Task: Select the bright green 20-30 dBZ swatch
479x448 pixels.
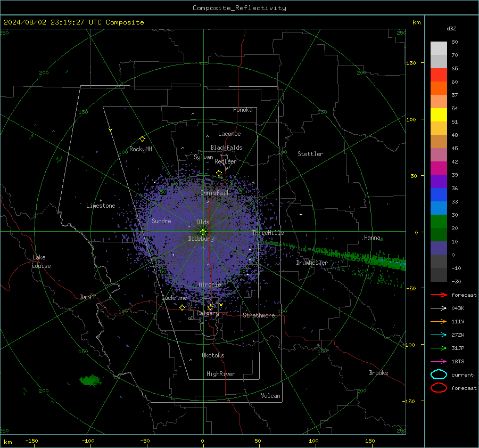Action: pos(439,221)
